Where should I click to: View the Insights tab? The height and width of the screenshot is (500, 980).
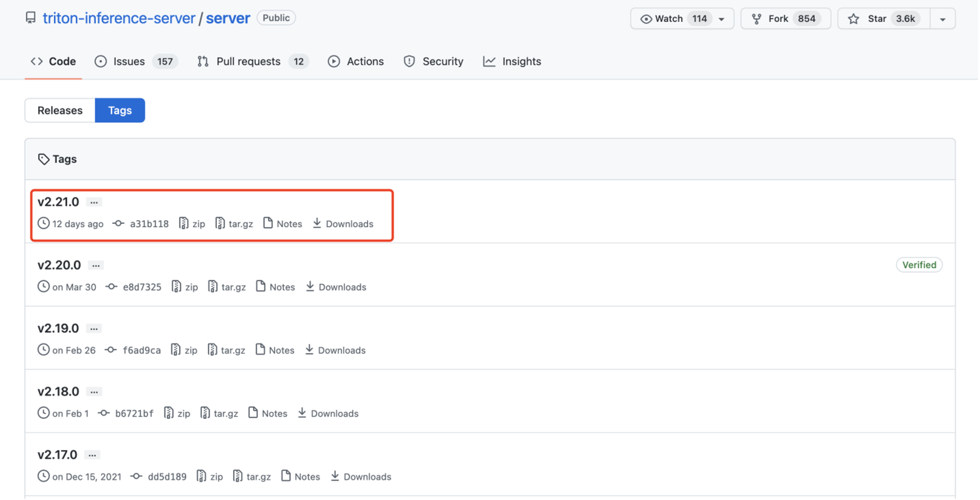(512, 61)
